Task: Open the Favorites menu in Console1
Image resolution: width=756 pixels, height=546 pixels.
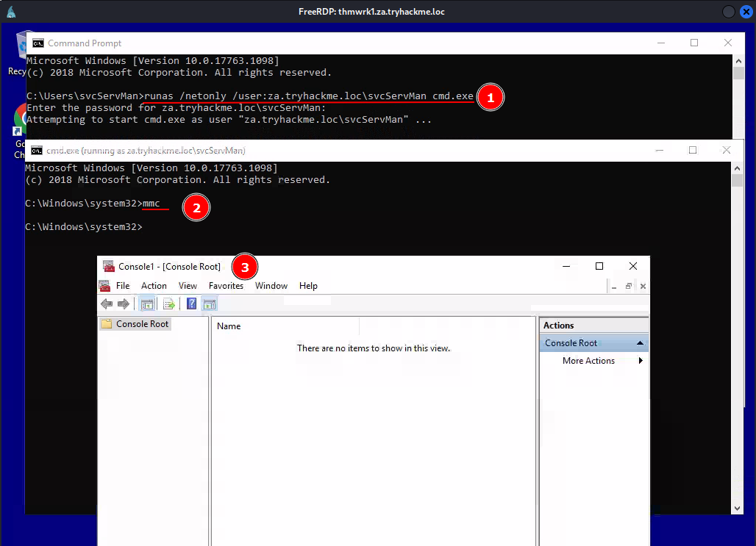Action: (226, 286)
